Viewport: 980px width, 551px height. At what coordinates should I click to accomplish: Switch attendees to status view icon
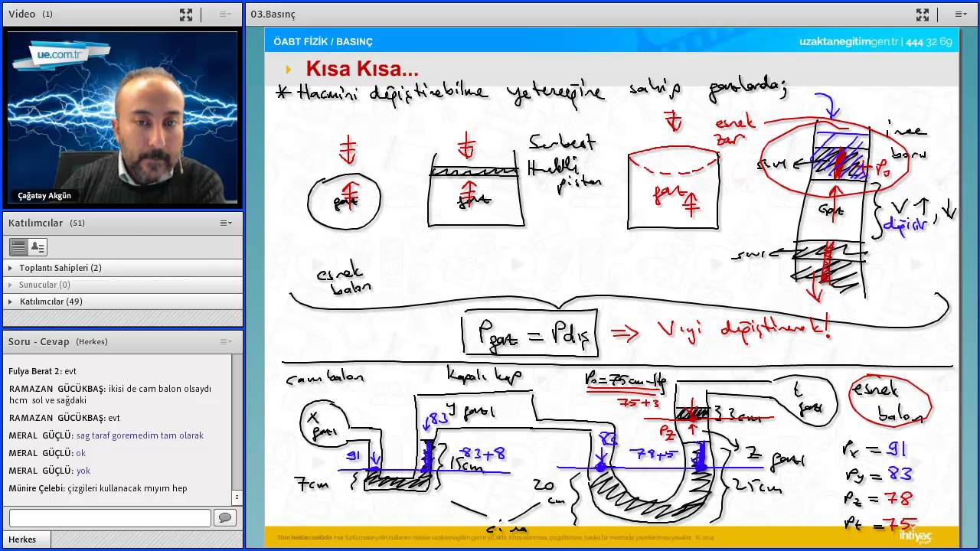tap(38, 247)
